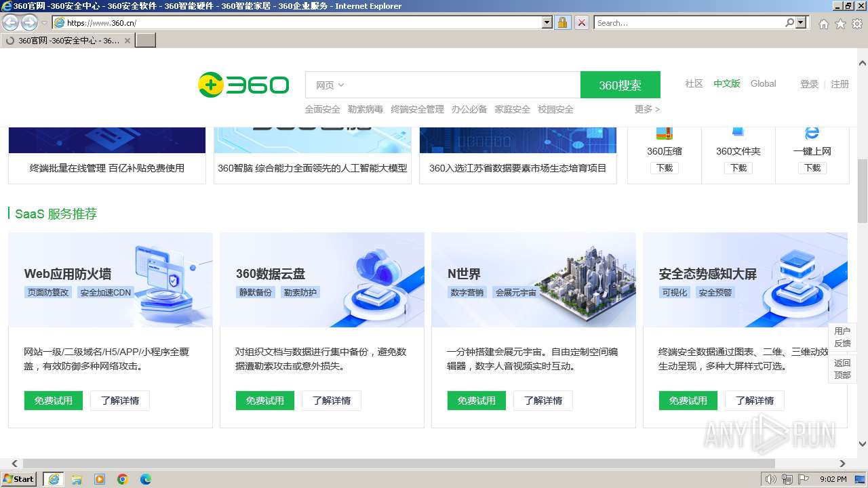Click the IE Forward navigation arrow

(29, 22)
